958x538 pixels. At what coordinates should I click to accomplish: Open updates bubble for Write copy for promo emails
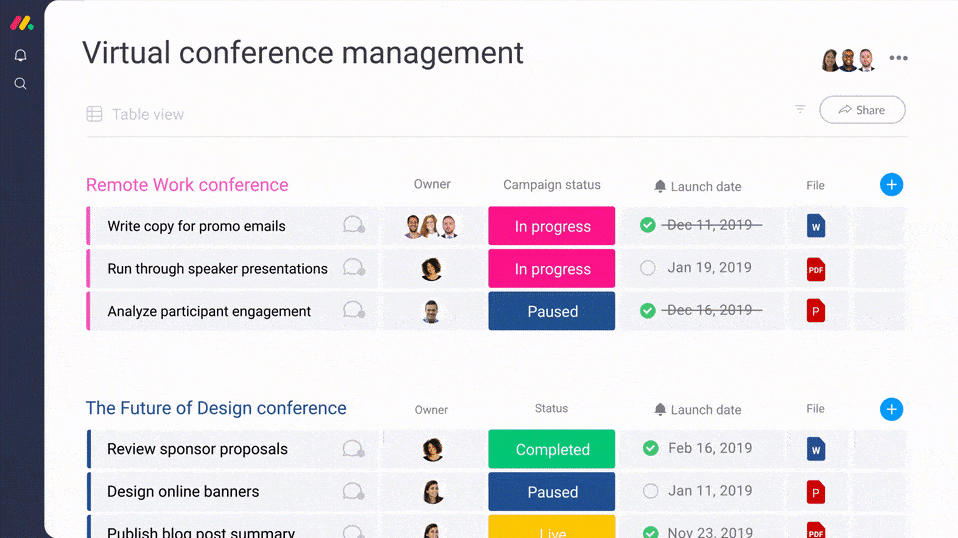pyautogui.click(x=354, y=225)
